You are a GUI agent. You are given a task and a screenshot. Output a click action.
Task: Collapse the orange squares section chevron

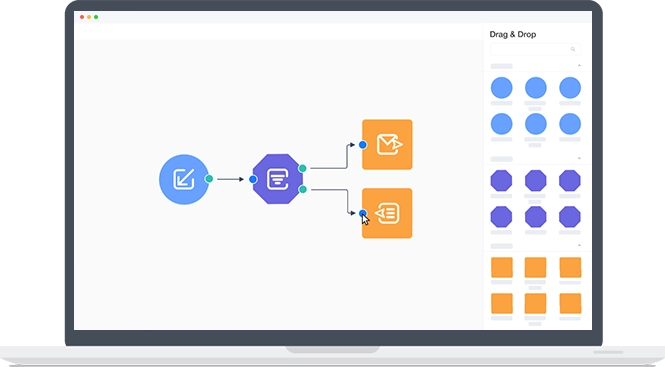[x=579, y=245]
